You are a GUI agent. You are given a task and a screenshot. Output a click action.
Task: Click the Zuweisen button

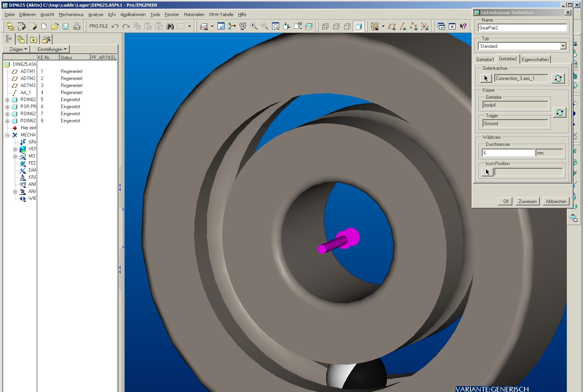527,201
